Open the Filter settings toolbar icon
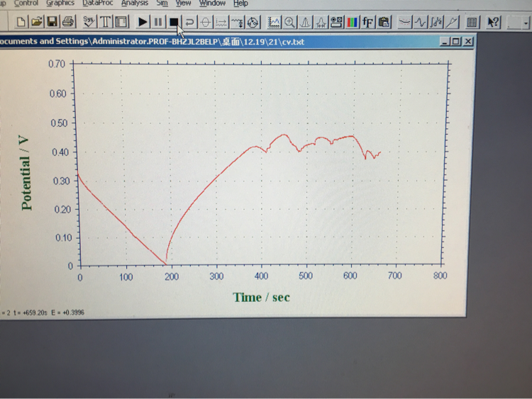Screen dimensions: 532x399 [x=237, y=23]
